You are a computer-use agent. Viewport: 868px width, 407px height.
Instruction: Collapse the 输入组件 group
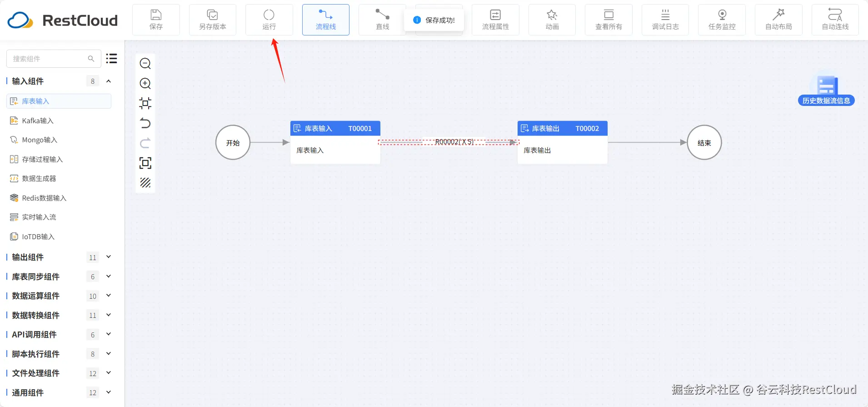109,81
